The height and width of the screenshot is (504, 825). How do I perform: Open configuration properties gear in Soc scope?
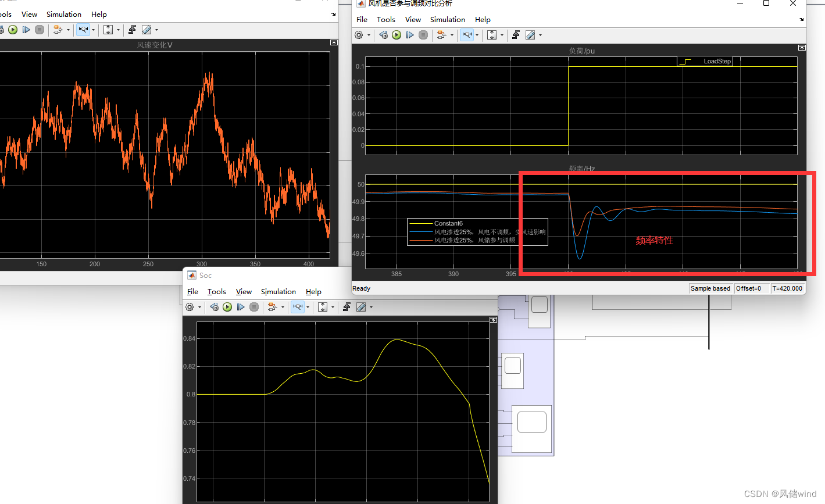click(x=190, y=307)
